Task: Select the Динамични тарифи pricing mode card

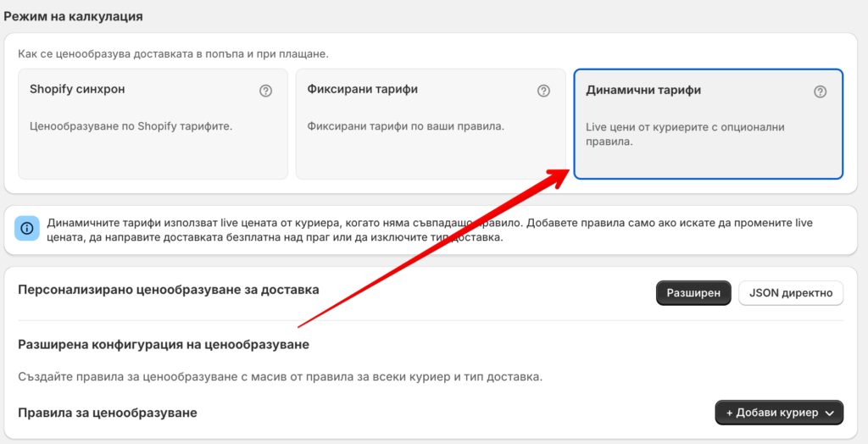Action: [709, 124]
